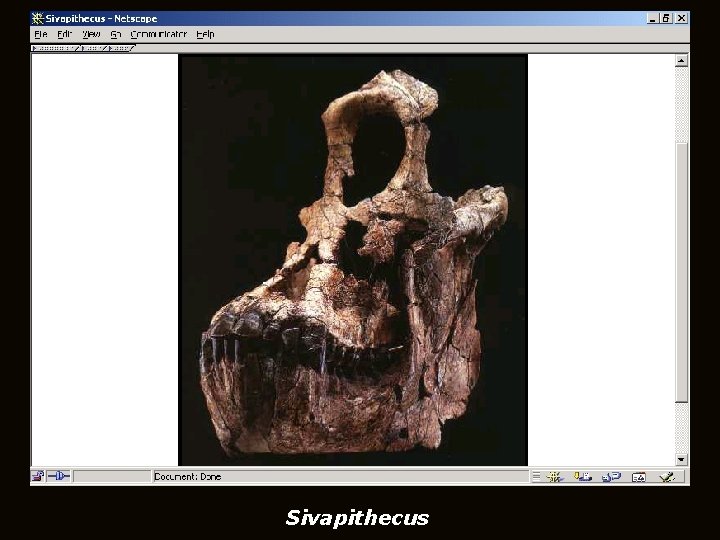
Task: Click the component bar grip handle
Action: pos(536,477)
